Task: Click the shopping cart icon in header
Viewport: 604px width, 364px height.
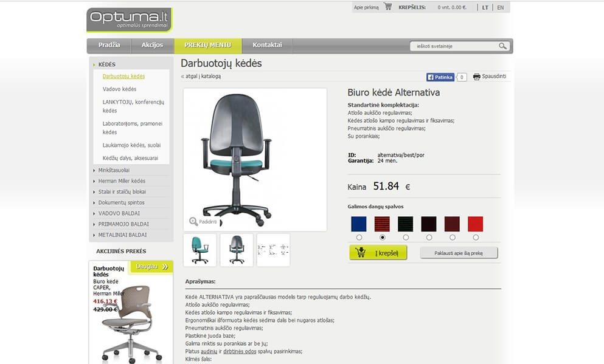Action: pyautogui.click(x=388, y=7)
